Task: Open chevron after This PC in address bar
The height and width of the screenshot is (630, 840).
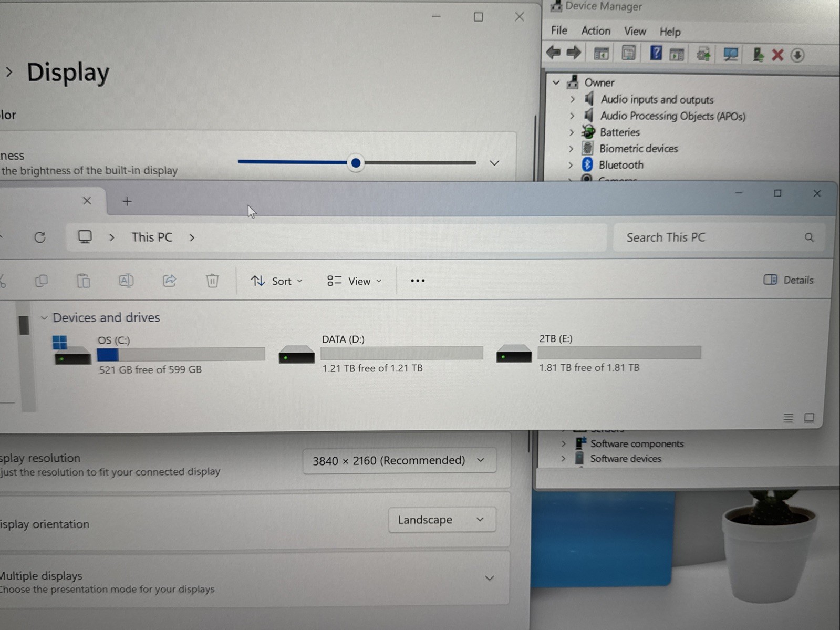Action: (192, 237)
